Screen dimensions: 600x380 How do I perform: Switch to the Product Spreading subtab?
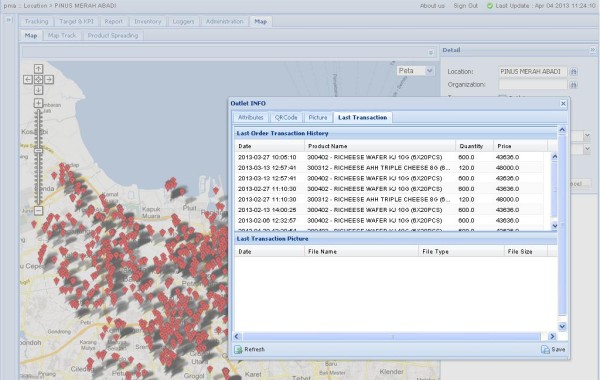[113, 36]
